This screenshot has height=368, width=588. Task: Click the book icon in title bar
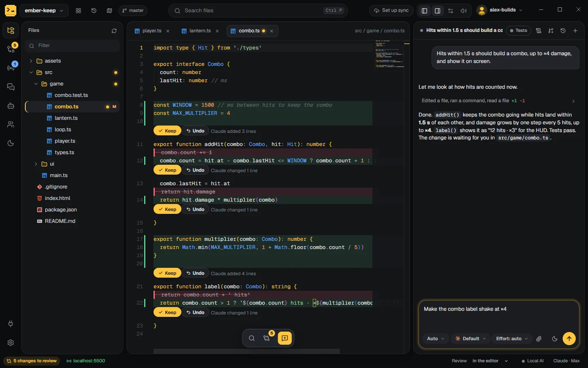(109, 11)
